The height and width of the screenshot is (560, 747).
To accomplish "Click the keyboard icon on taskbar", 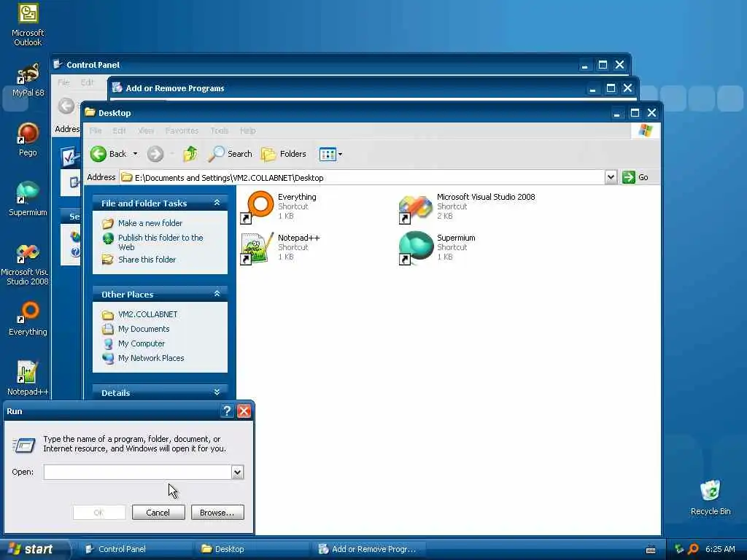I will [651, 550].
